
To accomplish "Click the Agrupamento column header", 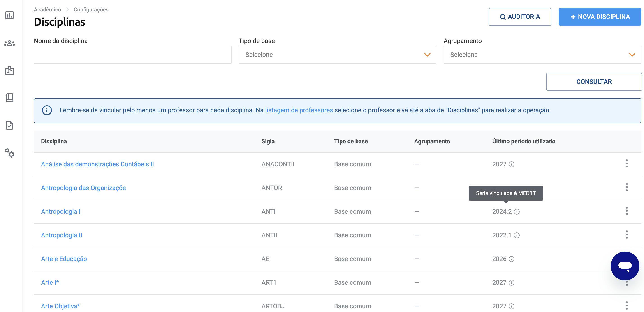I will pos(432,141).
